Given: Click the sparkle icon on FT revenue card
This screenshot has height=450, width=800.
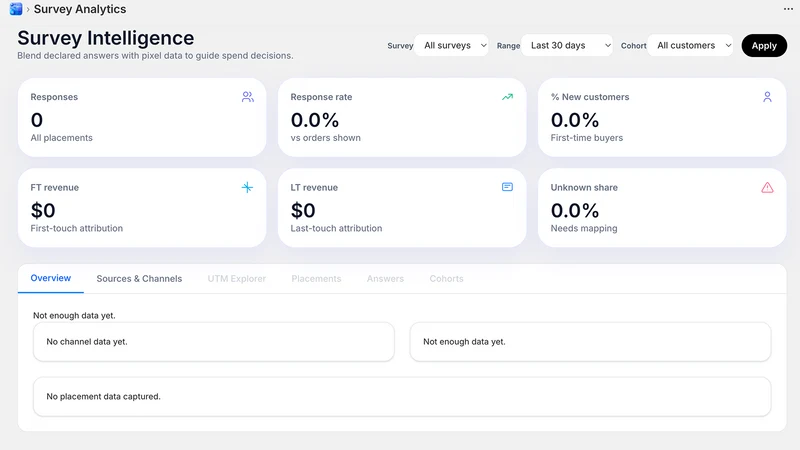Looking at the screenshot, I should [x=247, y=187].
